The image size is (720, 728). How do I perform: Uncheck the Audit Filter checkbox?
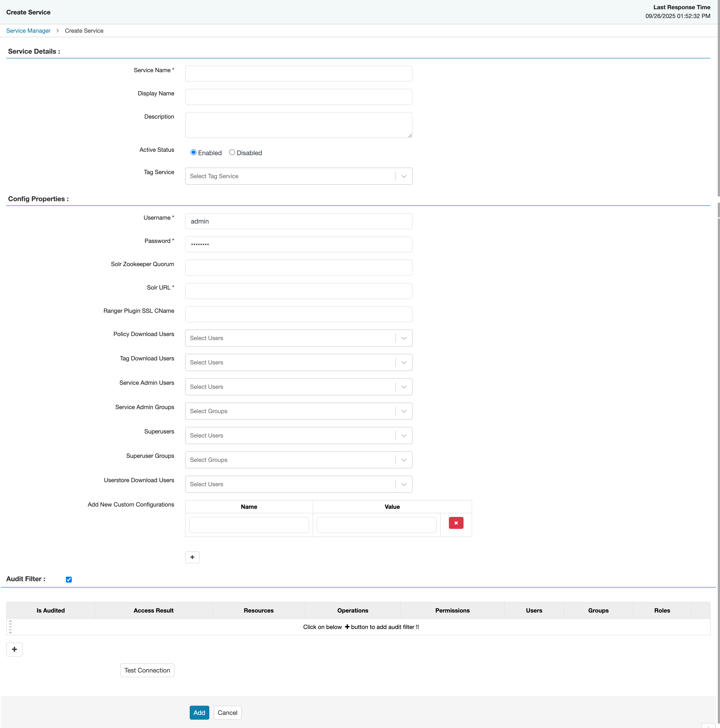click(69, 579)
